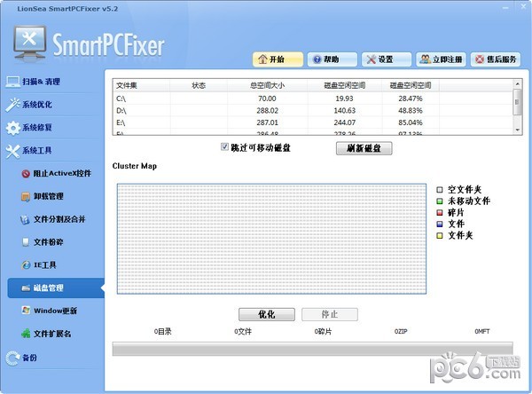Image resolution: width=532 pixels, height=394 pixels.
Task: Click the 28.47% free space cell
Action: [411, 98]
